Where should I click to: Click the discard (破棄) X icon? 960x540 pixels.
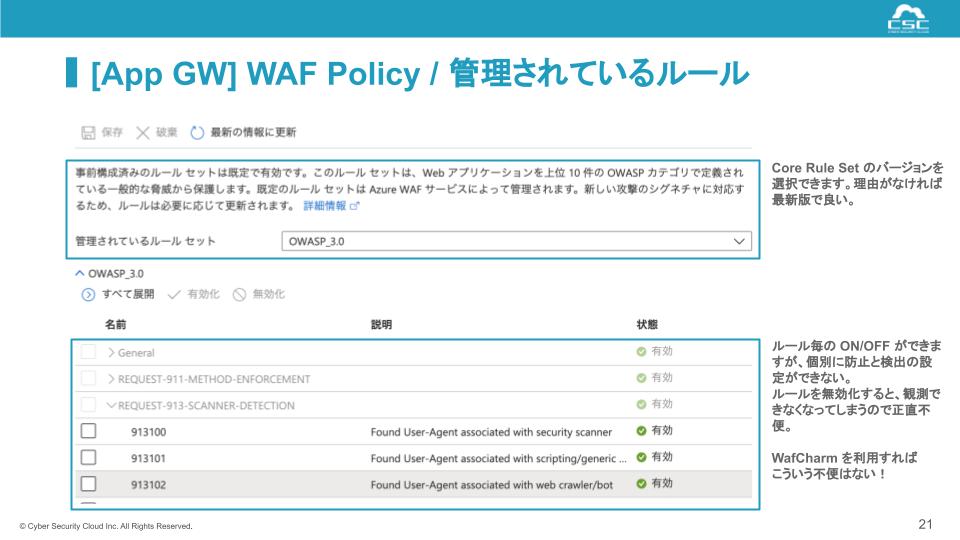142,132
